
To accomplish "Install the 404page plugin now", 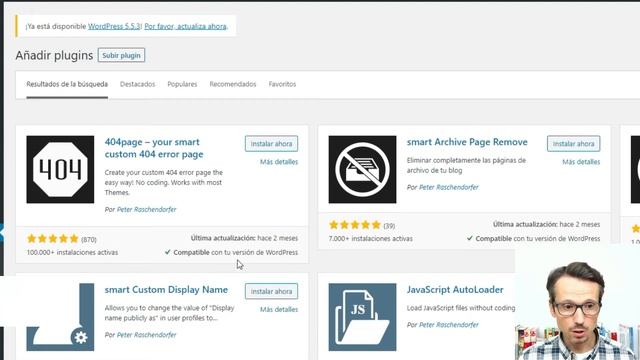I will tap(271, 144).
